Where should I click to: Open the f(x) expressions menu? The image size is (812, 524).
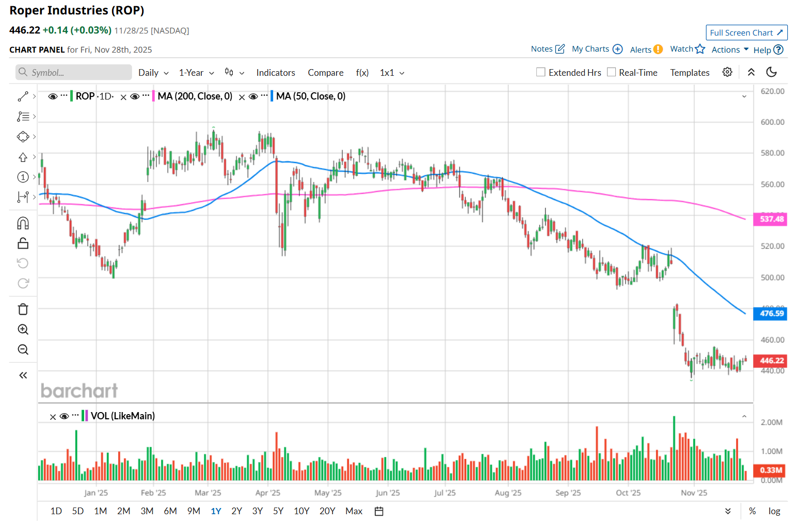click(x=362, y=73)
